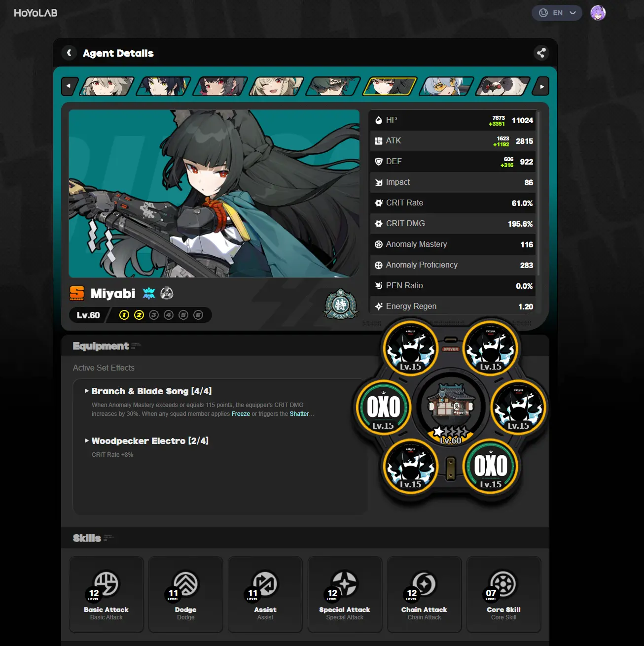
Task: Open the Assist skill card
Action: point(265,595)
